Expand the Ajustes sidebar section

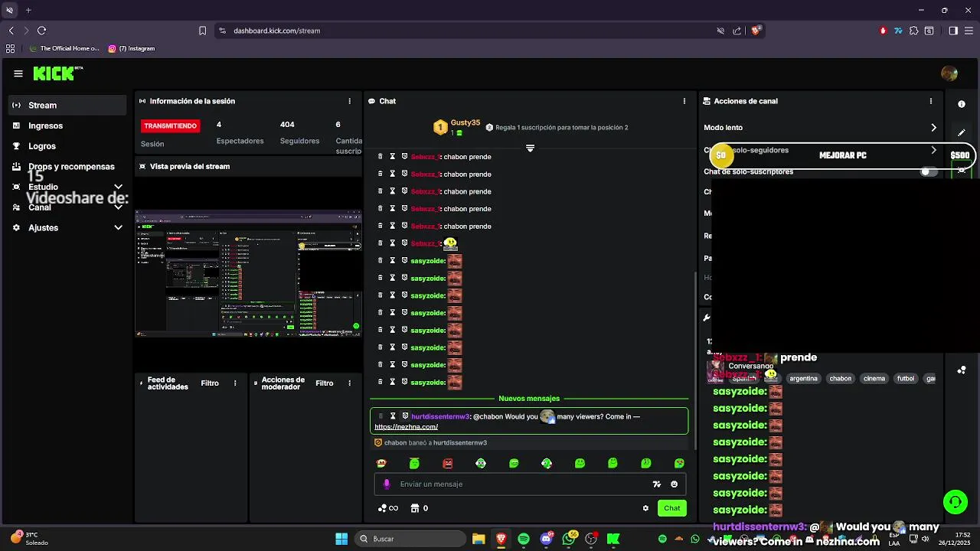[x=67, y=227]
